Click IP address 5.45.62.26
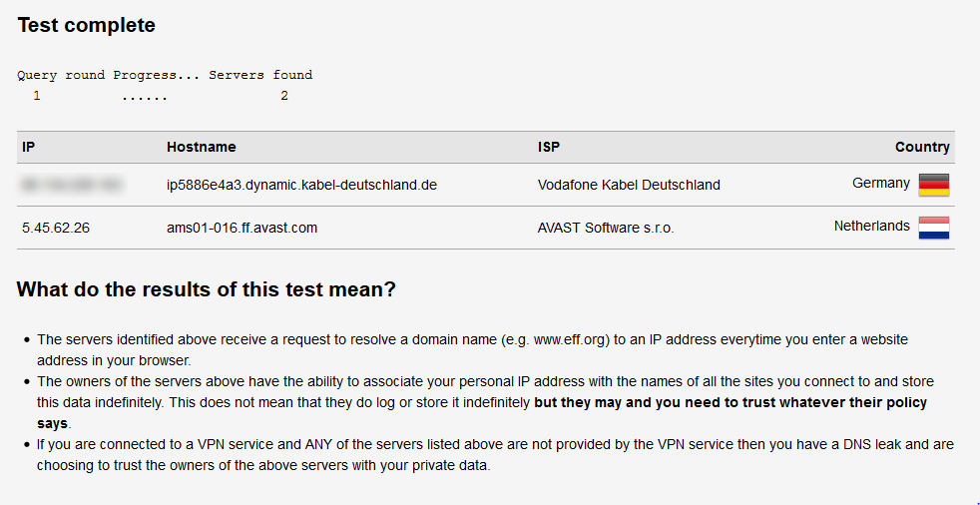 (x=56, y=229)
